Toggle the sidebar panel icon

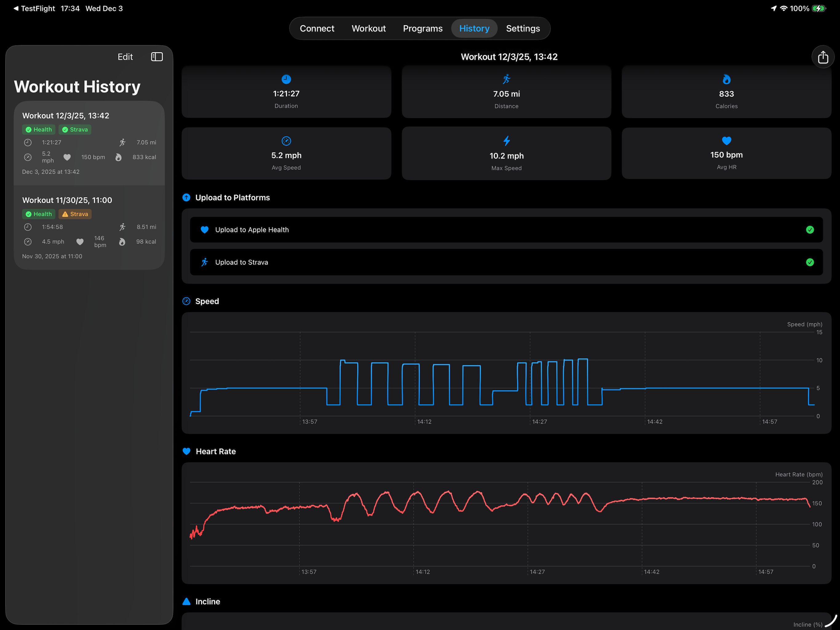tap(157, 57)
